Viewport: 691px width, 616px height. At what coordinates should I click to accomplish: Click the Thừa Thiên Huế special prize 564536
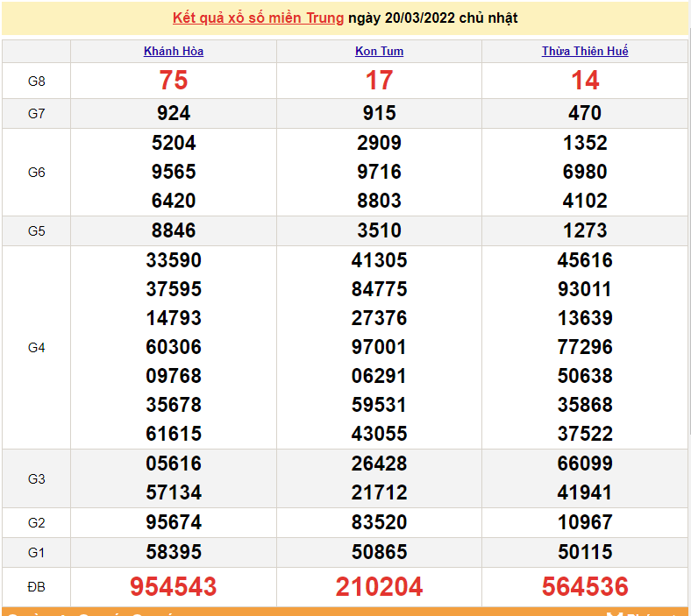[x=585, y=586]
